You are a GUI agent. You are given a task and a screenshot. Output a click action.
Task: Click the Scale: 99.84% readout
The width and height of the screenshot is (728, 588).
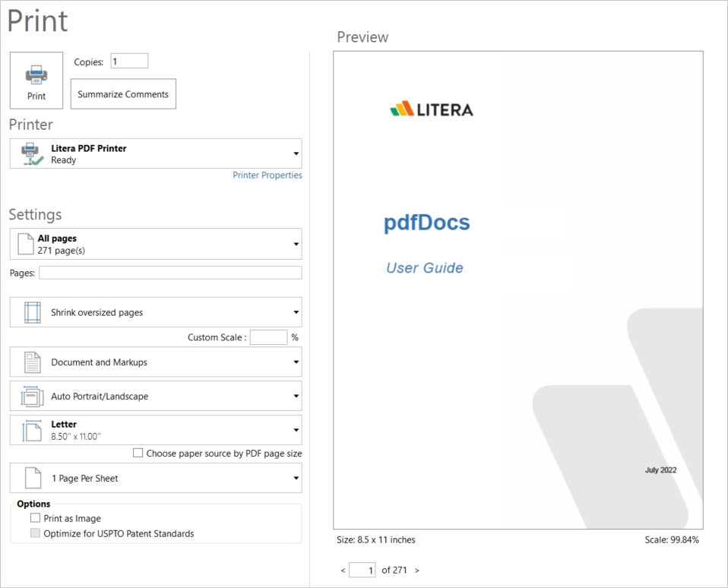[671, 539]
